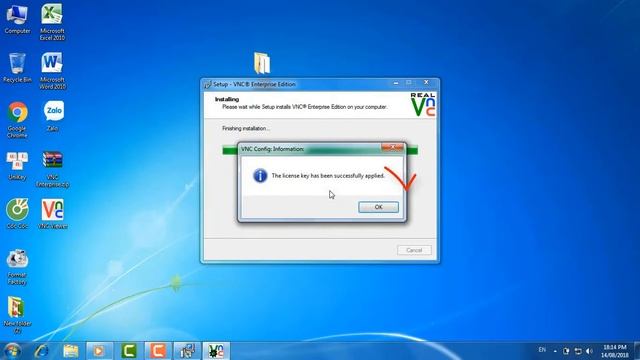Switch to VNC Config taskbar item
This screenshot has height=360, width=640.
click(217, 351)
